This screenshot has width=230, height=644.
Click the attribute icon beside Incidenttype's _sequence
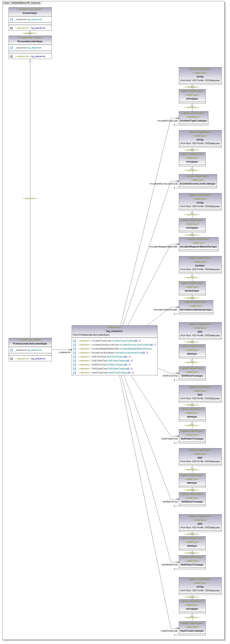(11, 20)
